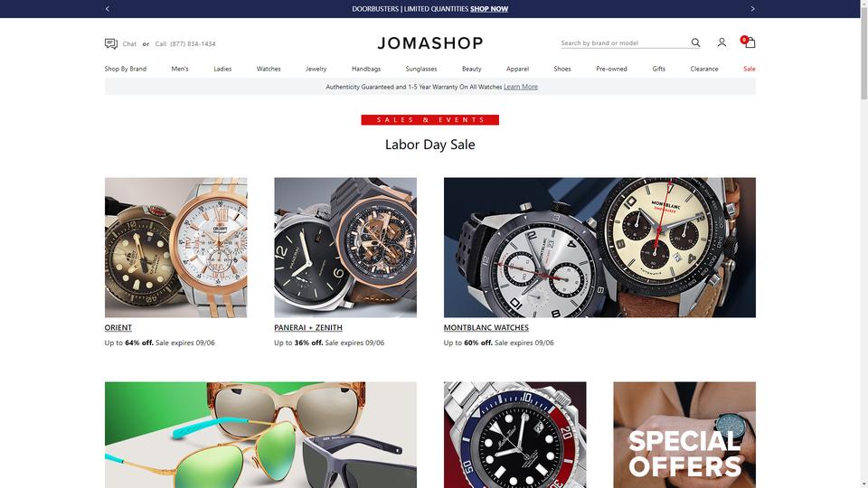Select the Sale menu item

tap(749, 70)
